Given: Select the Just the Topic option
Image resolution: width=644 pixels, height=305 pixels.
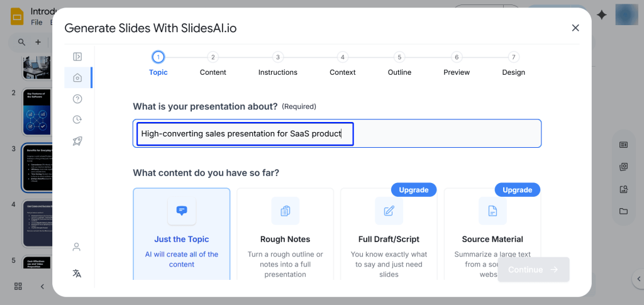Looking at the screenshot, I should point(181,234).
